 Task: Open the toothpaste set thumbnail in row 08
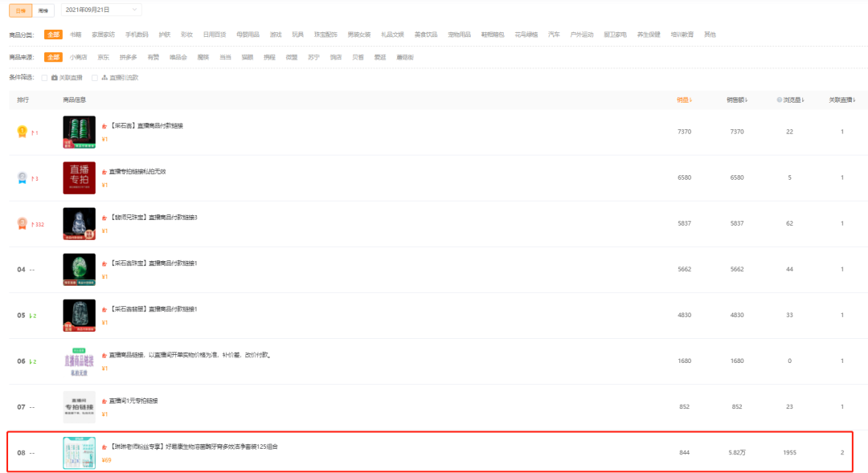(x=79, y=453)
